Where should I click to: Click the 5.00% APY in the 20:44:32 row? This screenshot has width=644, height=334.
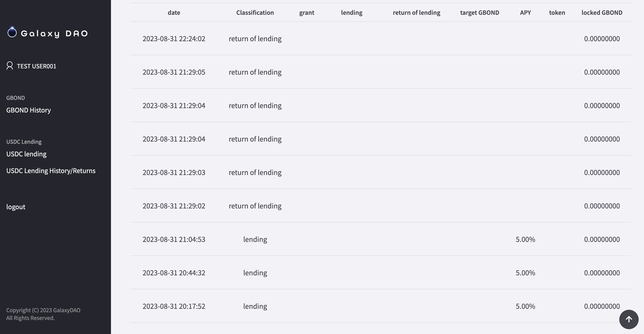[x=525, y=273]
